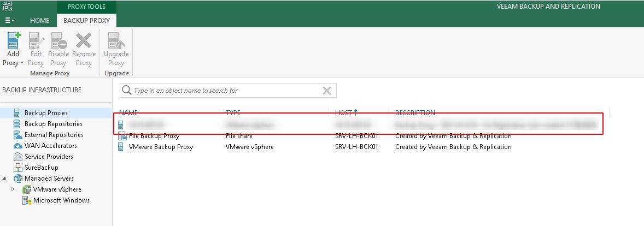Click the Edit Proxy ribbon button

36,49
